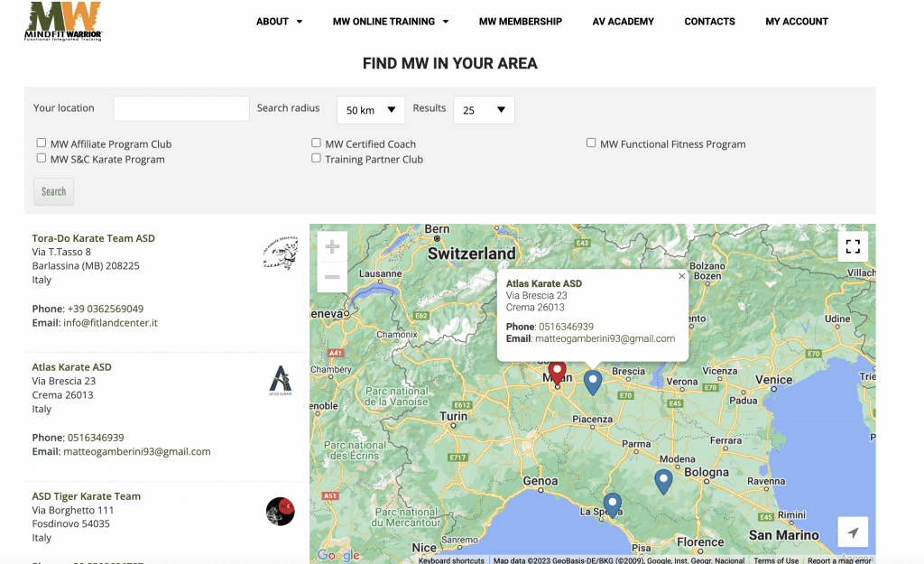Select the blue marker near Brescia

593,383
